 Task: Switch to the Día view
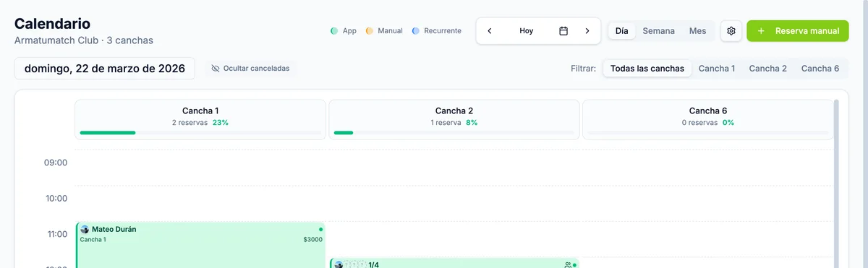click(622, 31)
